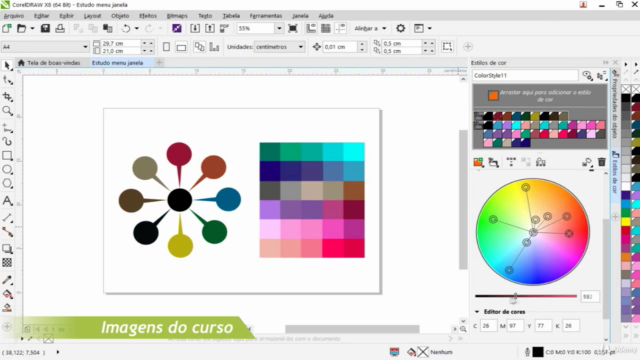The height and width of the screenshot is (360, 640).
Task: Select the Transparency tool
Action: 7,262
